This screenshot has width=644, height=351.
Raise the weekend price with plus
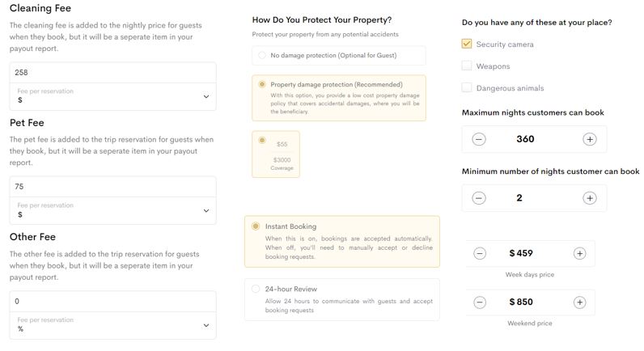pos(579,302)
